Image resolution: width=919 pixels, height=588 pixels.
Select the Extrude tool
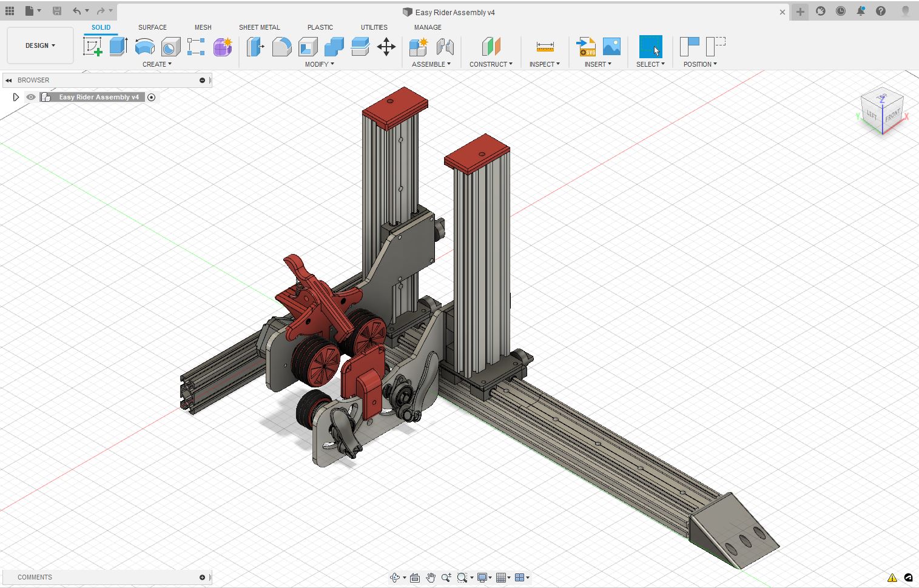coord(118,47)
